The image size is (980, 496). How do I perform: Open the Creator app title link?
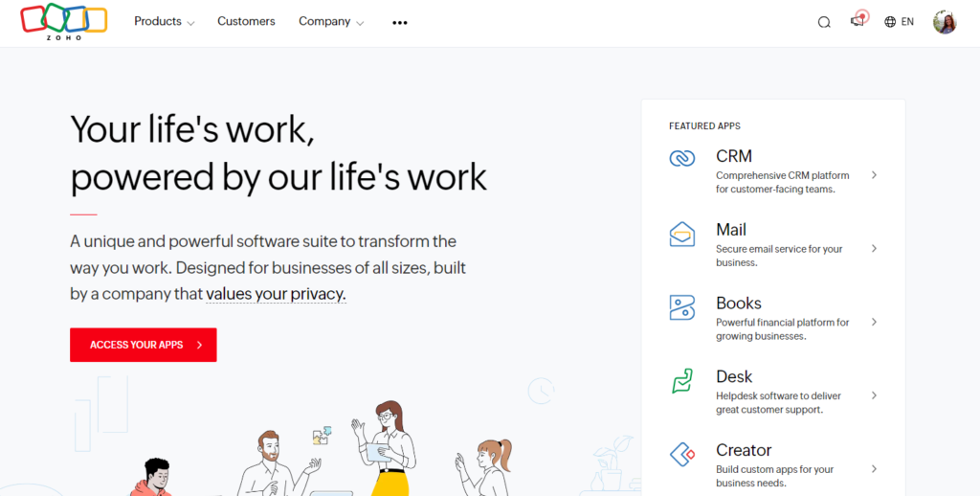[744, 450]
